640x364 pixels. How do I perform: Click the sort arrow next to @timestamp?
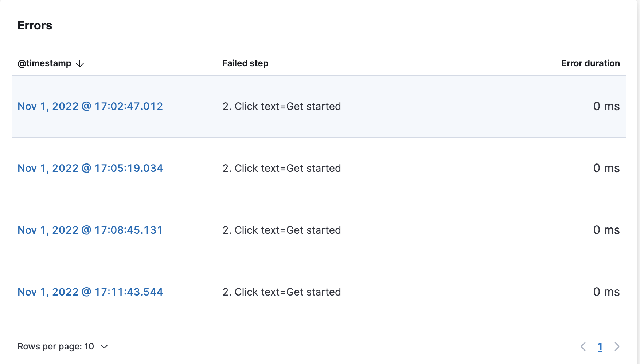[80, 63]
